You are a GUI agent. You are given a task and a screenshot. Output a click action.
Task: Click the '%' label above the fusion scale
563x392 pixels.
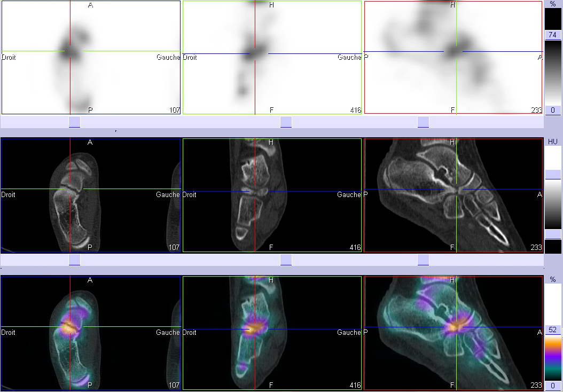pos(553,279)
